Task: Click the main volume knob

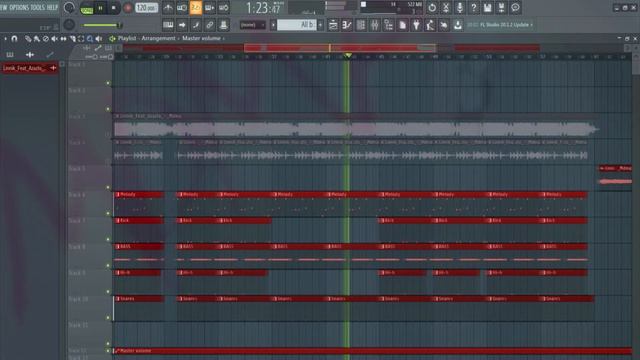Action: pyautogui.click(x=69, y=7)
